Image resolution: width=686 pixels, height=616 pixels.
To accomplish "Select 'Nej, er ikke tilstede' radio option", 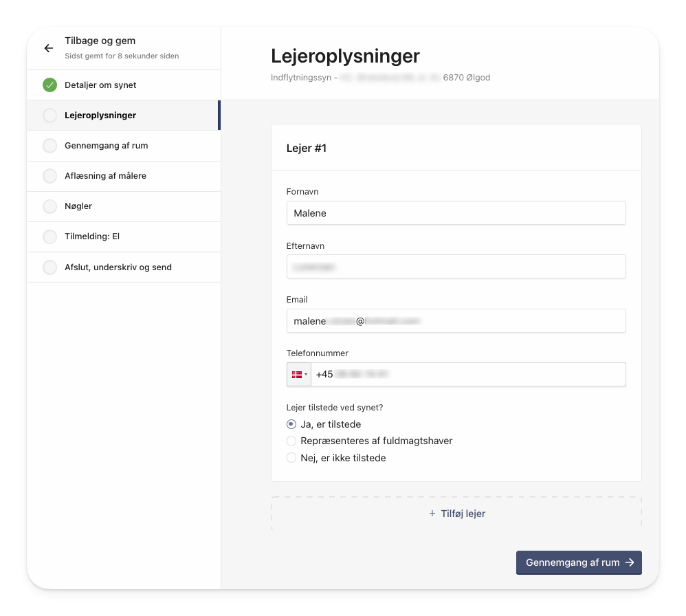I will click(291, 458).
